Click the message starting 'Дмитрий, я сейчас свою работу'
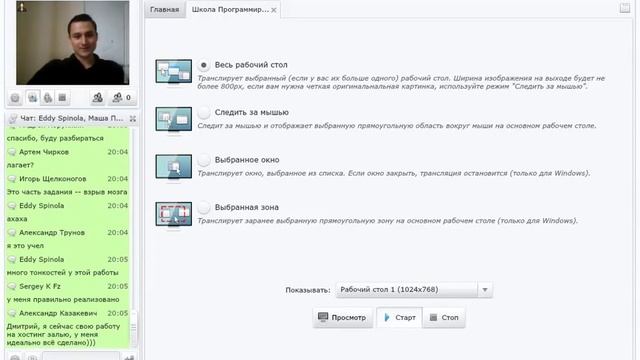Viewport: 640px width, 360px height. [63, 335]
